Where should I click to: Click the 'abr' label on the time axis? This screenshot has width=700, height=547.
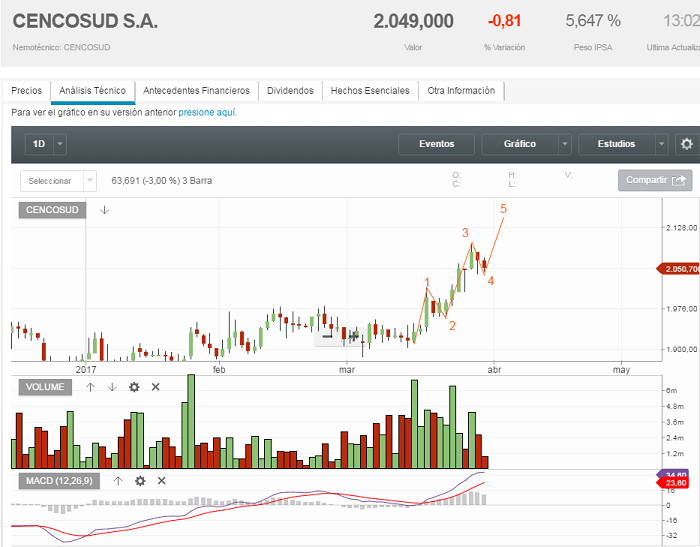(494, 370)
